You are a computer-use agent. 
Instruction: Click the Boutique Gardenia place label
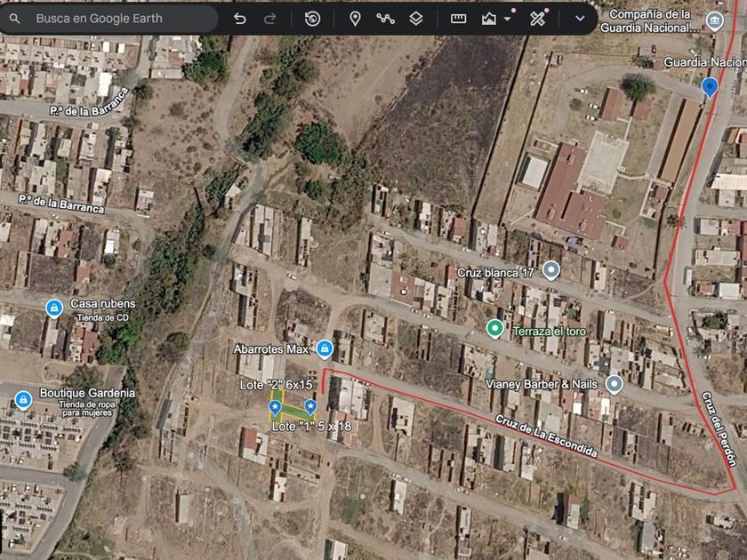[x=87, y=393]
